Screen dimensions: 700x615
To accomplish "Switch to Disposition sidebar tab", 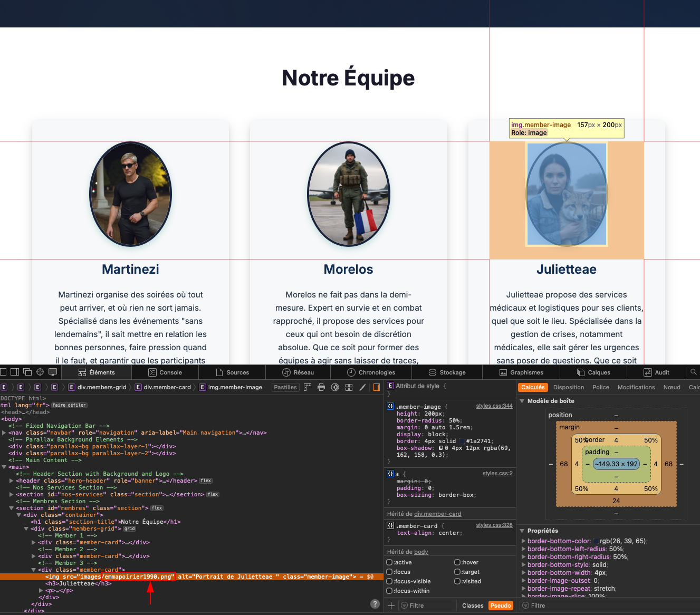I will 569,387.
